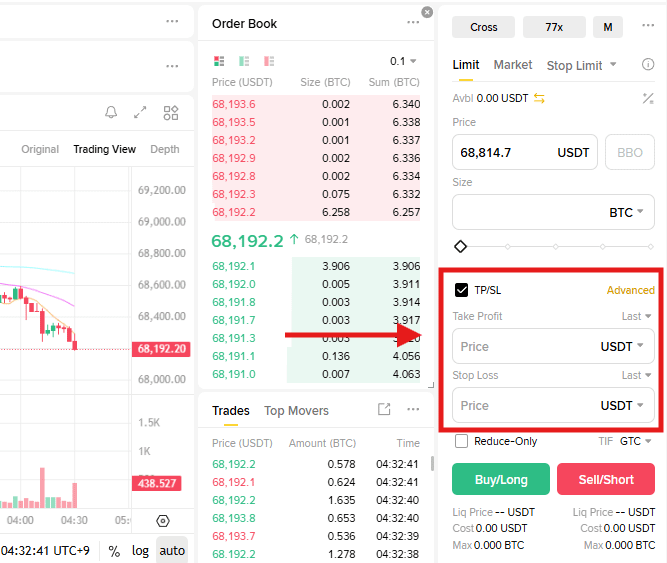The width and height of the screenshot is (667, 563).
Task: Select bid price 68,191.0 row
Action: pos(316,374)
